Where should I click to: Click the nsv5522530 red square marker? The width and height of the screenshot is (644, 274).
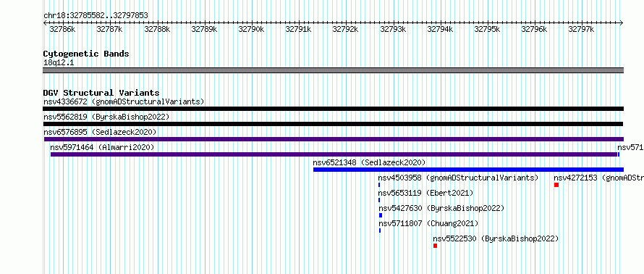tap(436, 246)
